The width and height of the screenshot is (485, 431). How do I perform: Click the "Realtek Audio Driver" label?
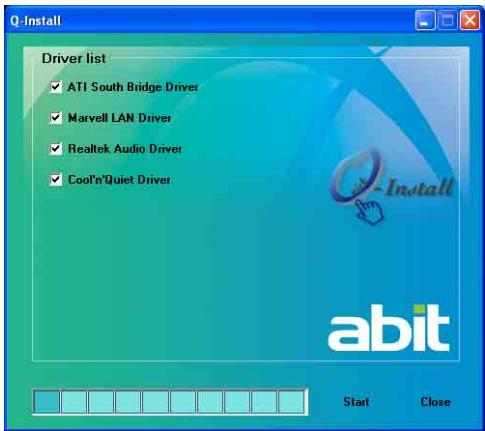point(125,149)
